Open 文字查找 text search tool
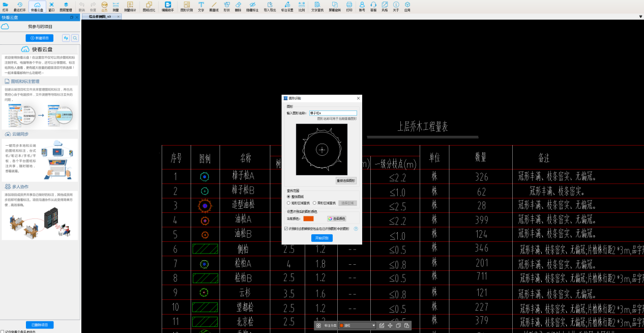Viewport: 644px width, 333px height. pyautogui.click(x=317, y=6)
